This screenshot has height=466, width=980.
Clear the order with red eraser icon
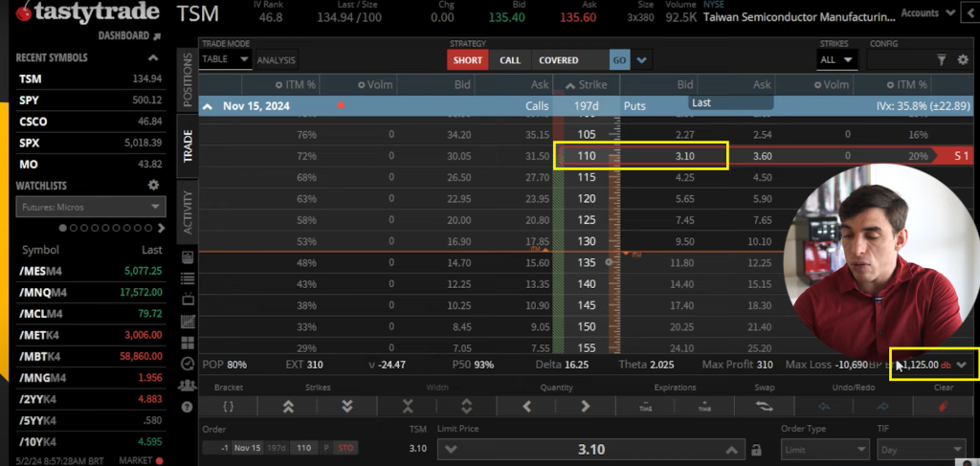pyautogui.click(x=943, y=406)
